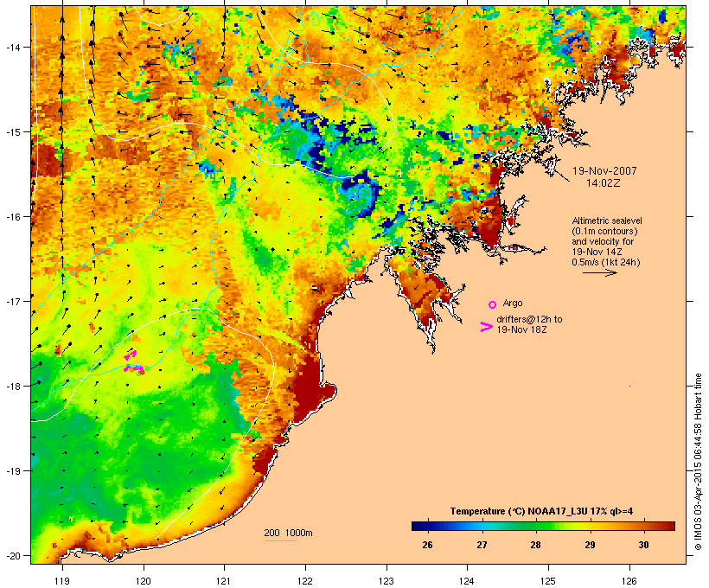This screenshot has width=709, height=588.
Task: Click the magenta drifters arrowhead legend symbol
Action: click(486, 327)
